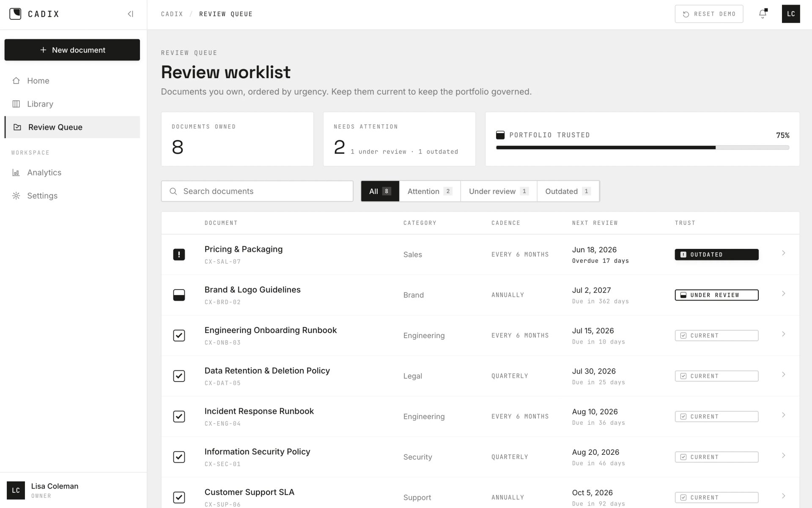Open the notifications bell
This screenshot has height=508, width=812.
click(763, 14)
